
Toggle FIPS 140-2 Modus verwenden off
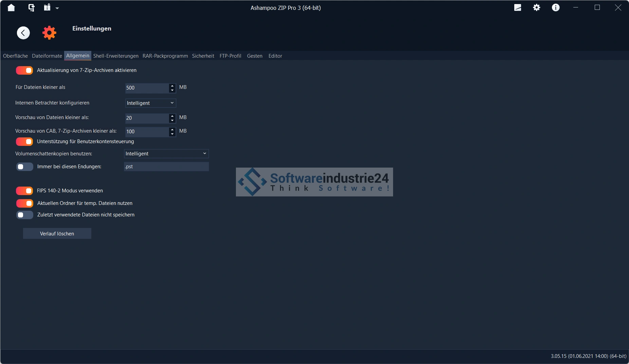click(24, 191)
